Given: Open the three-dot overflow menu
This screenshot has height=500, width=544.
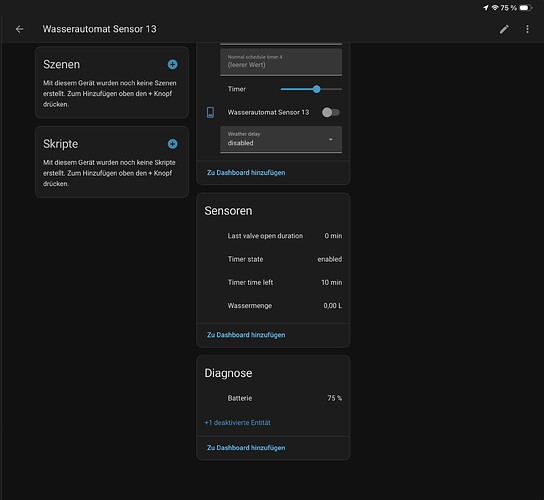Looking at the screenshot, I should [x=527, y=29].
